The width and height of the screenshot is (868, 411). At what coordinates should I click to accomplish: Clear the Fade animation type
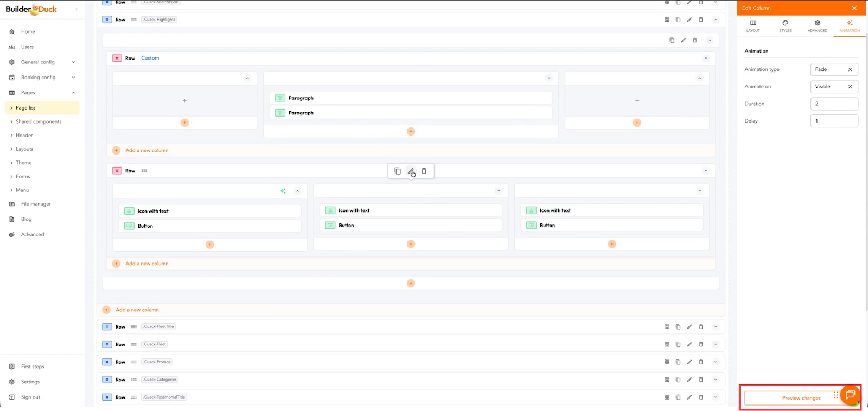click(850, 69)
